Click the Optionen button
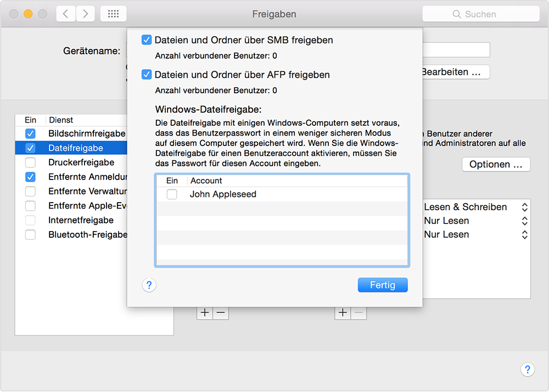549x392 pixels. pyautogui.click(x=496, y=165)
